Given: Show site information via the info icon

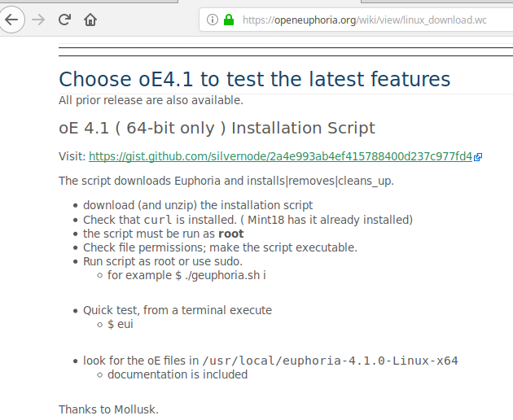Looking at the screenshot, I should pos(213,20).
